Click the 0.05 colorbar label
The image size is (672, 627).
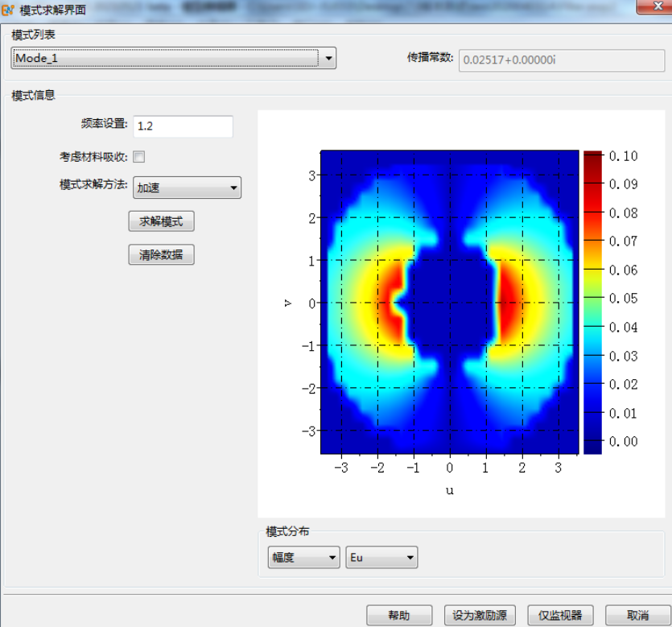tap(623, 299)
